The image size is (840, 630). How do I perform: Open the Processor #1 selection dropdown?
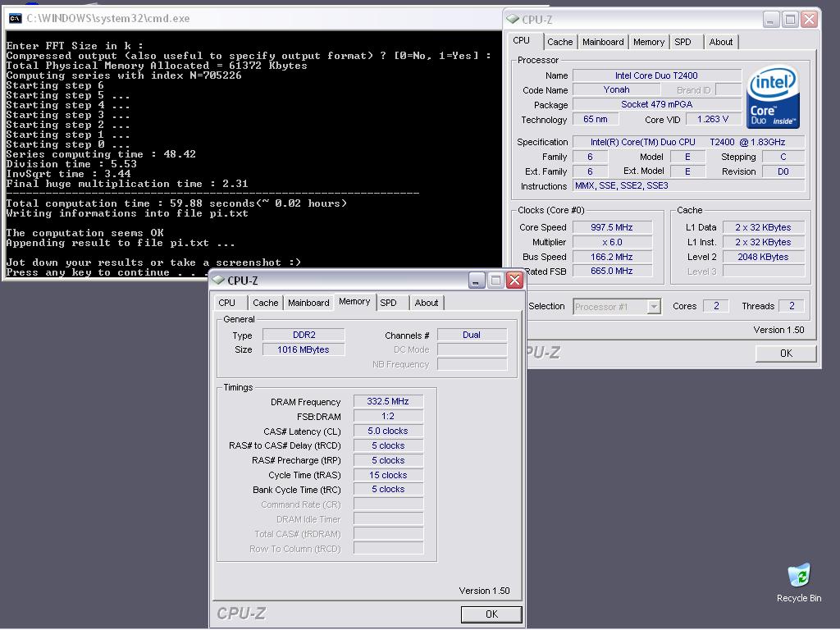click(654, 307)
